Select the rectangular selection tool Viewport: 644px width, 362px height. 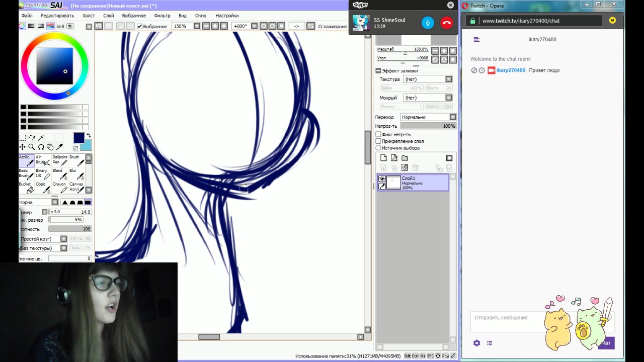(x=23, y=138)
